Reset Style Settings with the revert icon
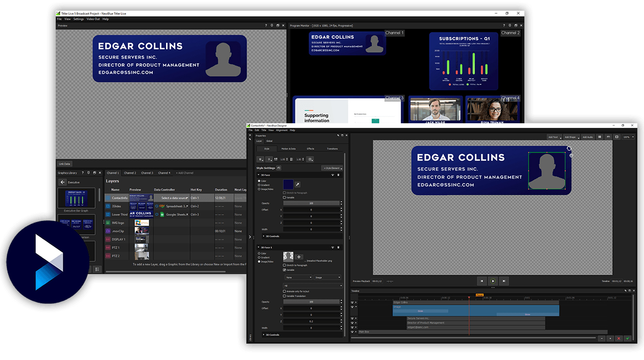This screenshot has width=644, height=360. (279, 168)
